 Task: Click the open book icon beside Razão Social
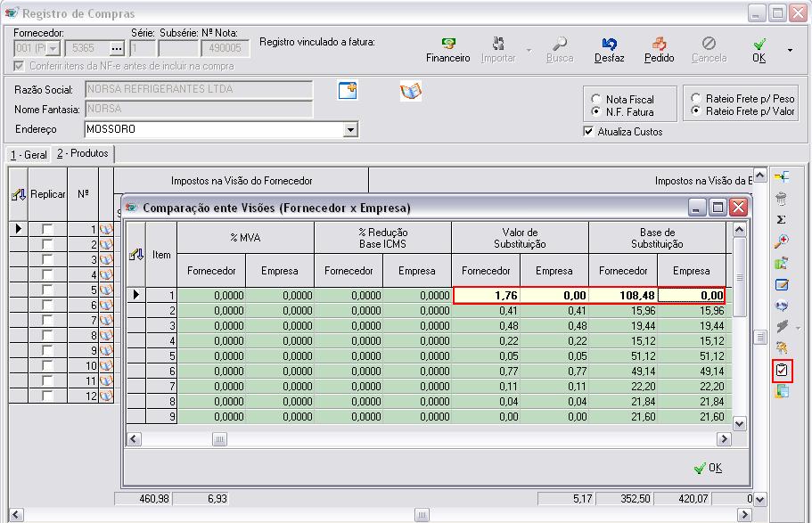tap(411, 91)
